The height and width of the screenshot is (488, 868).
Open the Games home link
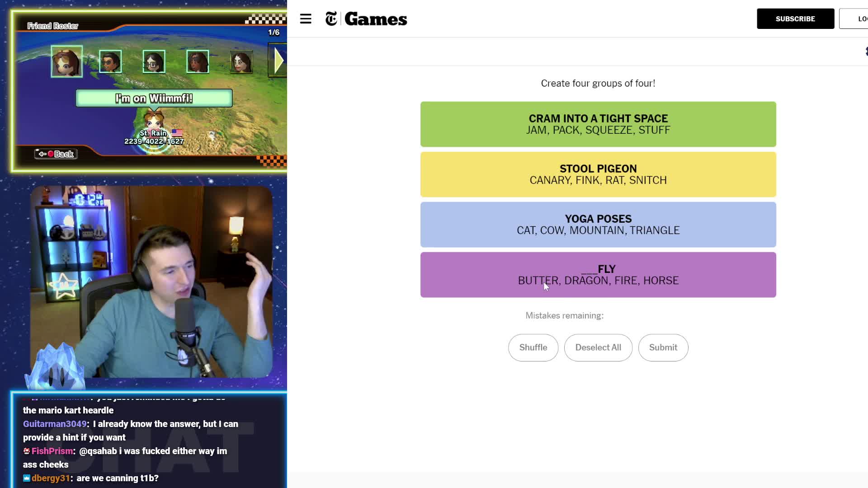point(376,19)
